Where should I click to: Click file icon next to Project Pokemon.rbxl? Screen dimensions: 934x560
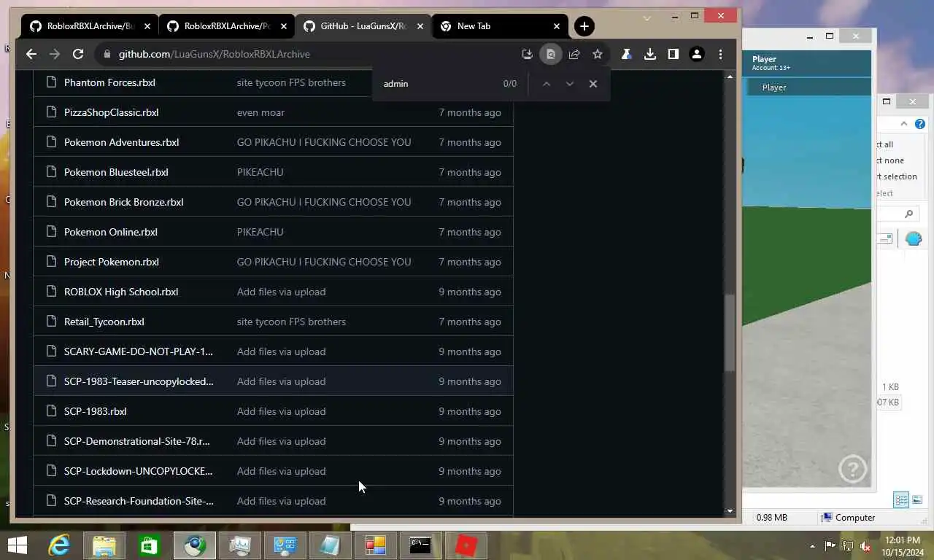(x=51, y=262)
